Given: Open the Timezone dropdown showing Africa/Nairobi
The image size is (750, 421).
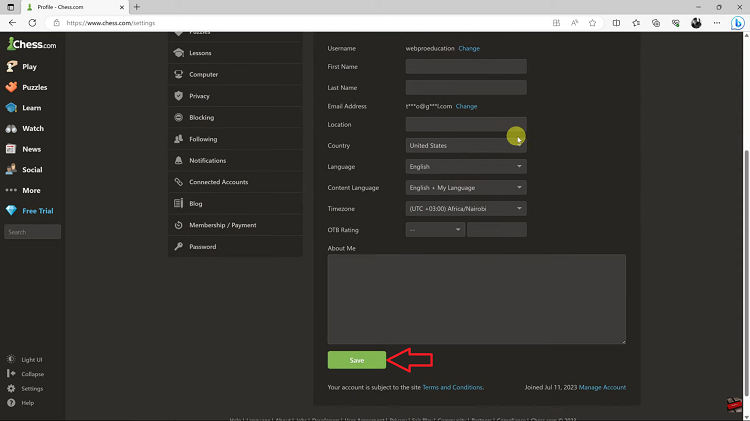Looking at the screenshot, I should coord(466,209).
